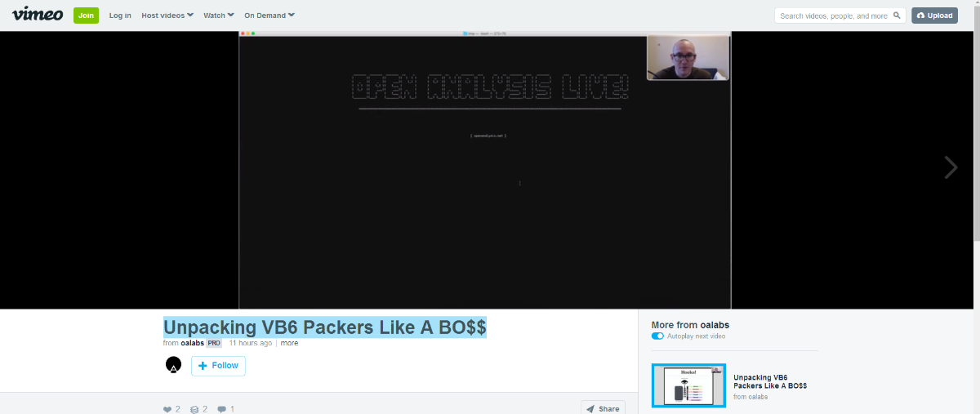
Task: Open the Log in link
Action: [120, 16]
